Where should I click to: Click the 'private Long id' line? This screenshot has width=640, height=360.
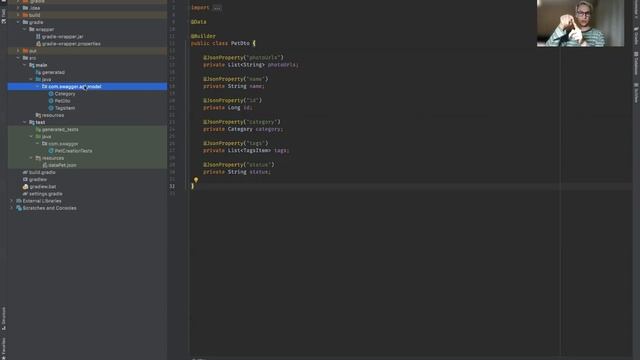coord(228,108)
